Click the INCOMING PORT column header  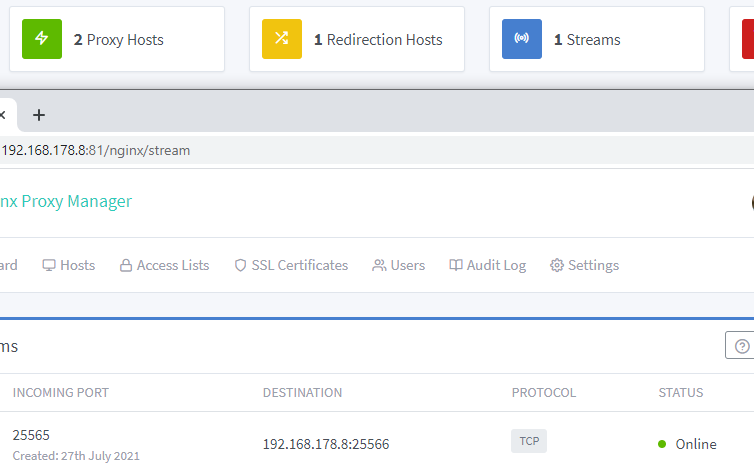pyautogui.click(x=61, y=393)
